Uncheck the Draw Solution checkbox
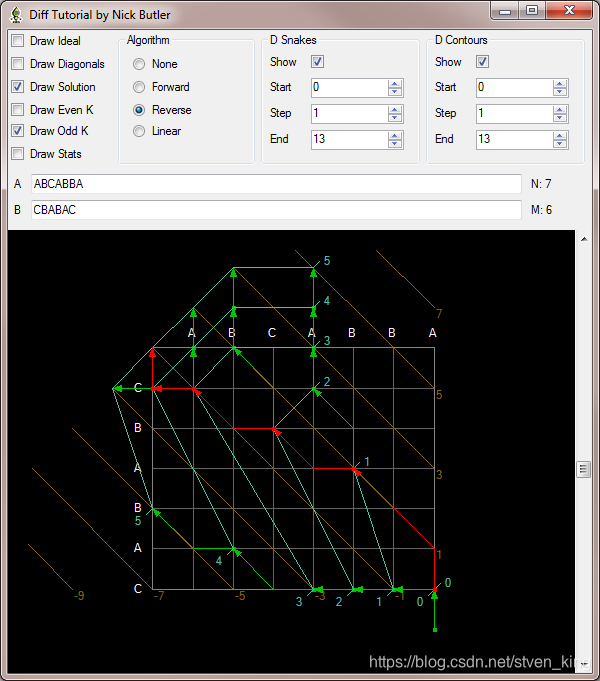Image resolution: width=600 pixels, height=681 pixels. 18,87
